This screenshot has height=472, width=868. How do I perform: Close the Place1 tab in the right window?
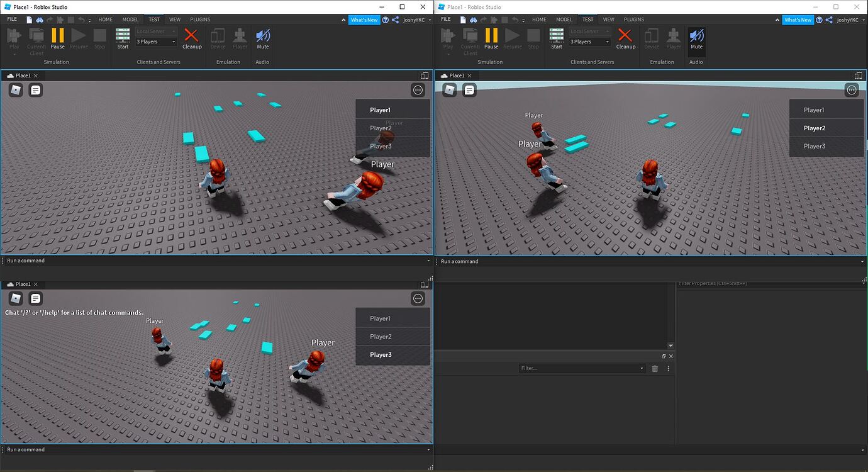click(470, 76)
